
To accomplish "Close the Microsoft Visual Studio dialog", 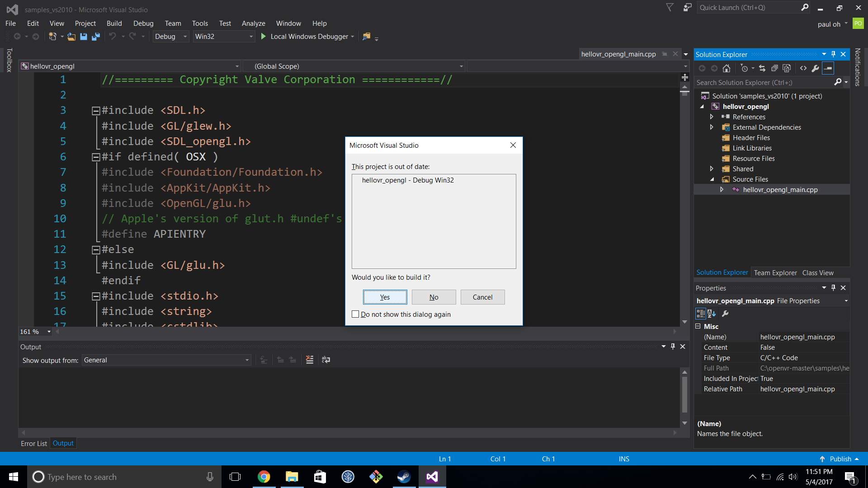I will (x=513, y=145).
